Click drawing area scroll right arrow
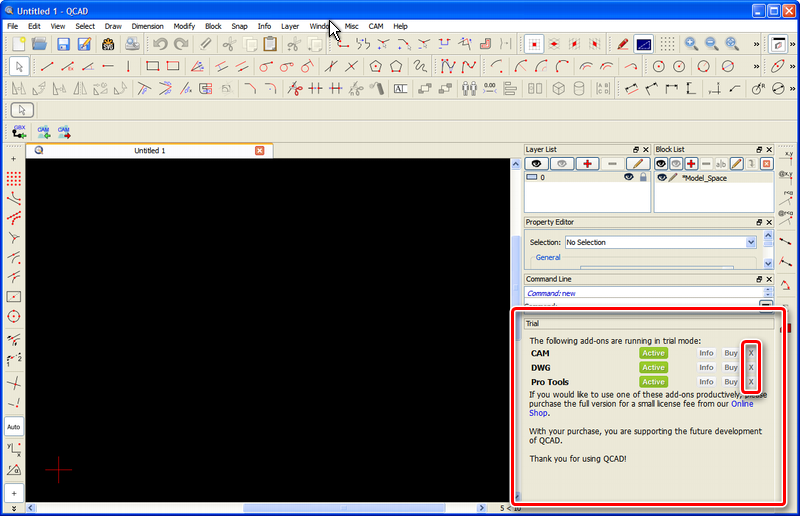Viewport: 800px width, 516px height. 481,508
